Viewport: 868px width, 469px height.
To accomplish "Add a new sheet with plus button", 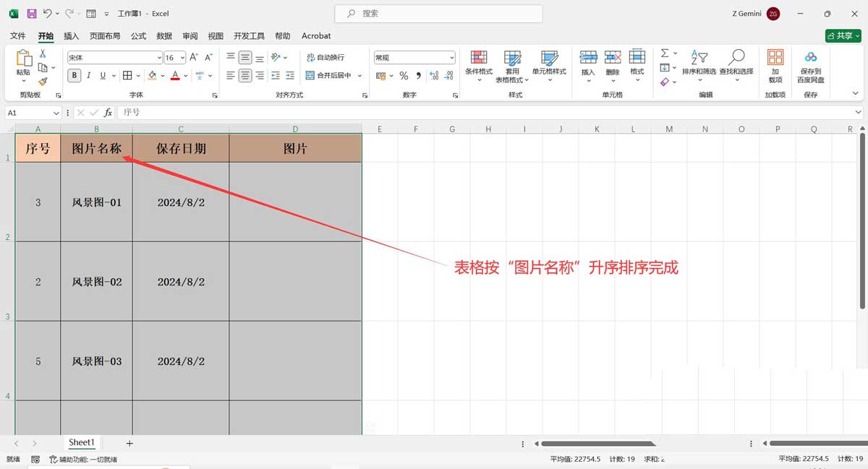I will 129,443.
